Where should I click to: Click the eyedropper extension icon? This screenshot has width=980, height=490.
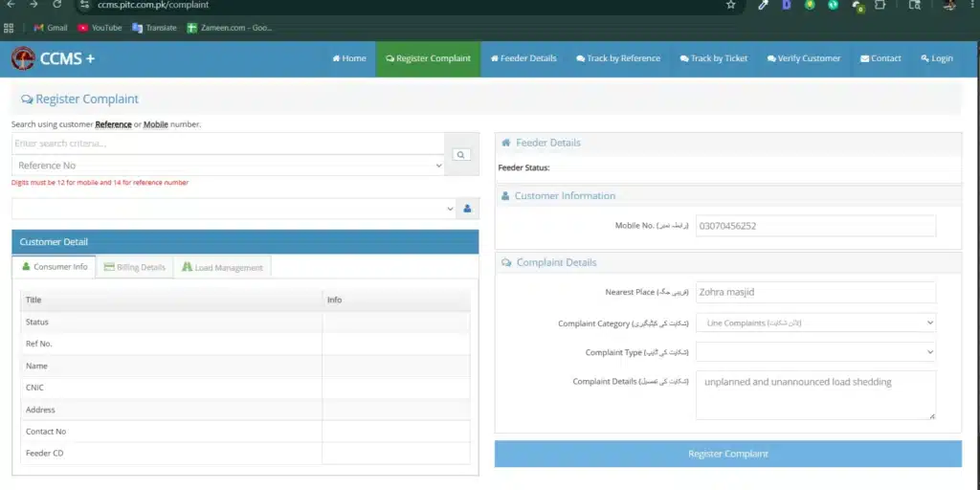(x=763, y=5)
